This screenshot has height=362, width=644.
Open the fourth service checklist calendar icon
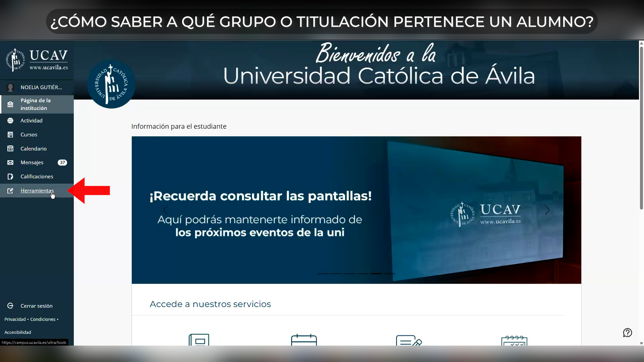pos(514,340)
